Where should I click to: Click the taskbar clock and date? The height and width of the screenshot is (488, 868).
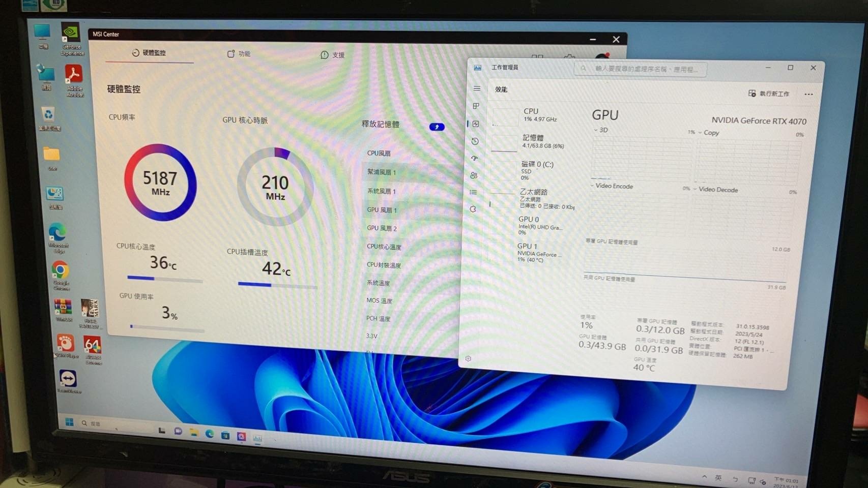pyautogui.click(x=786, y=482)
